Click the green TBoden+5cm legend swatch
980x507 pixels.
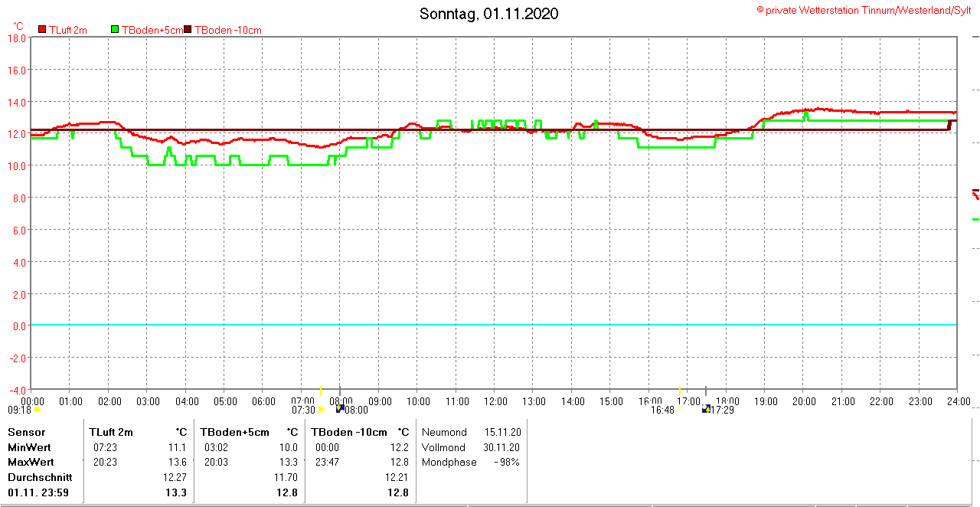pos(115,30)
